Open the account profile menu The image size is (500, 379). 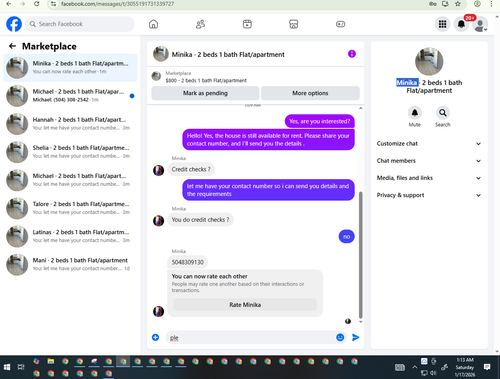pyautogui.click(x=480, y=24)
